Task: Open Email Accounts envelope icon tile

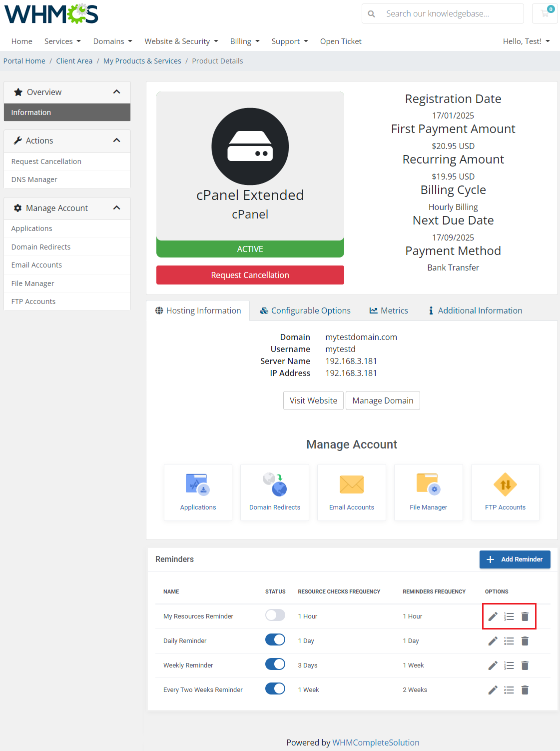Action: tap(352, 492)
